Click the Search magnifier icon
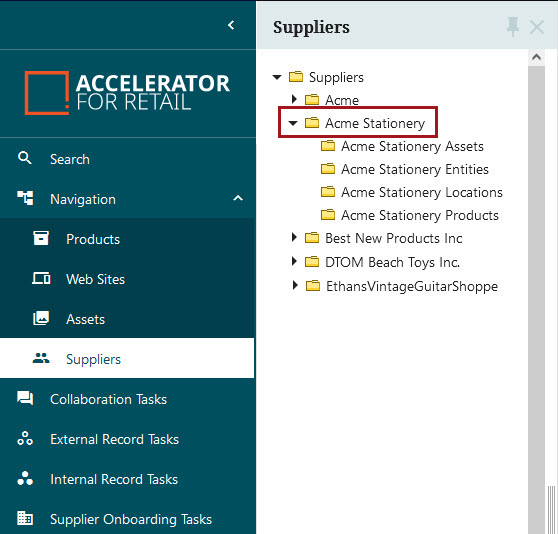This screenshot has width=558, height=534. pos(25,158)
